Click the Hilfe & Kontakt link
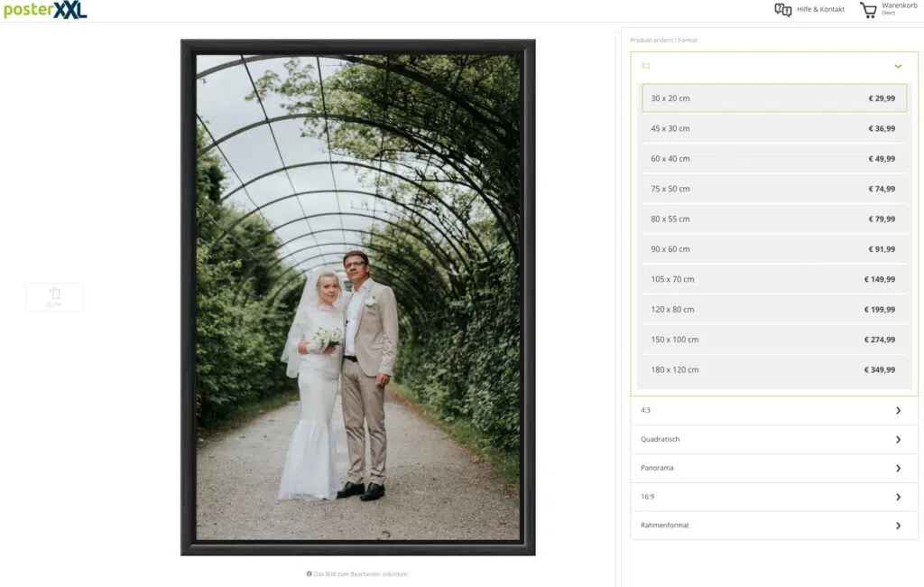The height and width of the screenshot is (587, 924). tap(820, 10)
